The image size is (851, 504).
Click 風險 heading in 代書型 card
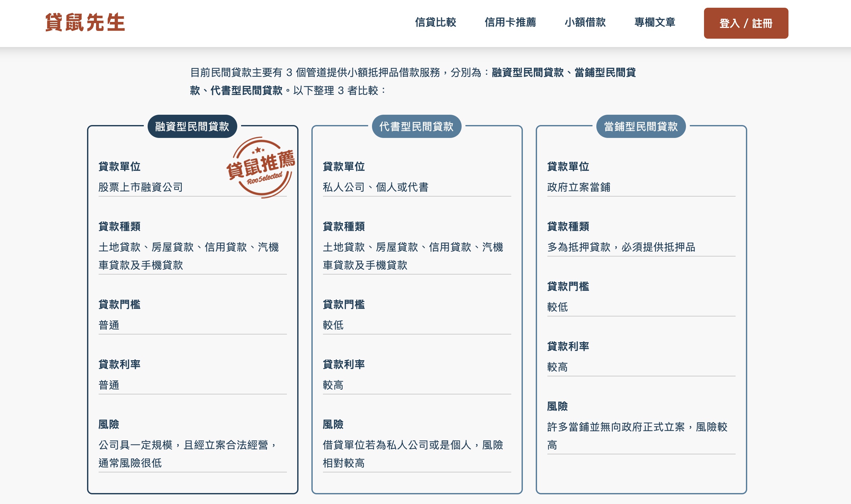(x=333, y=424)
